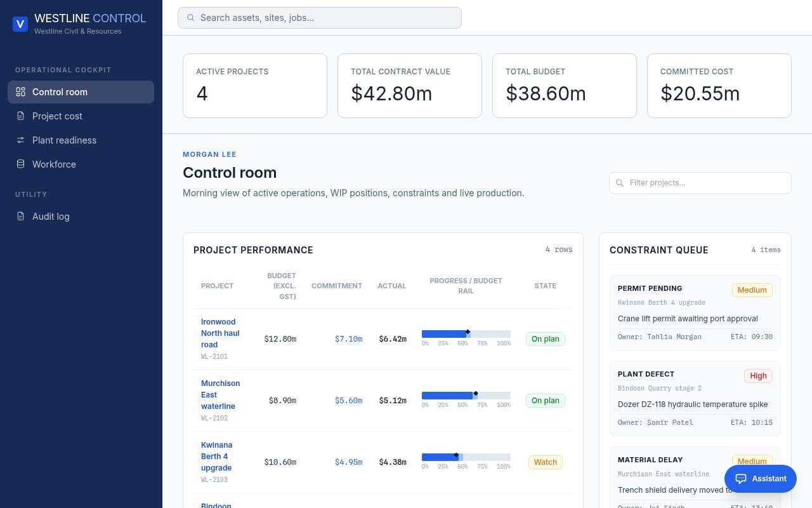Click the Total Budget card
This screenshot has height=508, width=812.
pos(565,86)
